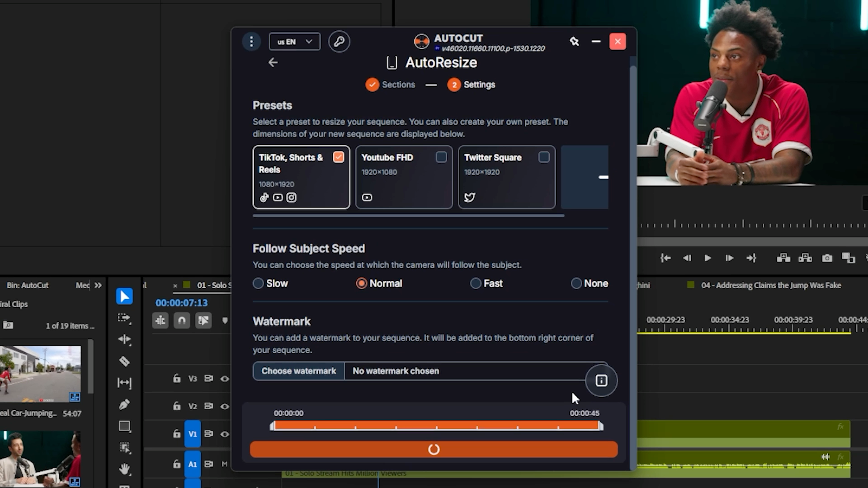868x488 pixels.
Task: Lock the V2 track
Action: [177, 406]
